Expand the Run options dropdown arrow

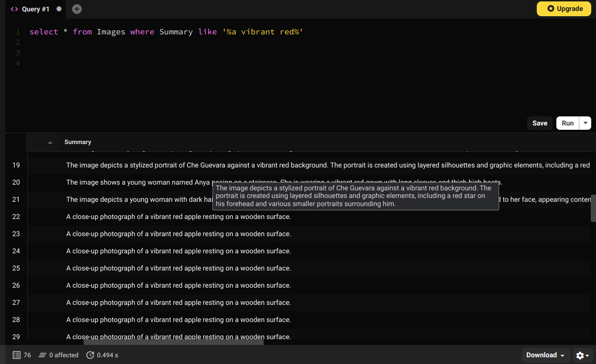click(585, 123)
